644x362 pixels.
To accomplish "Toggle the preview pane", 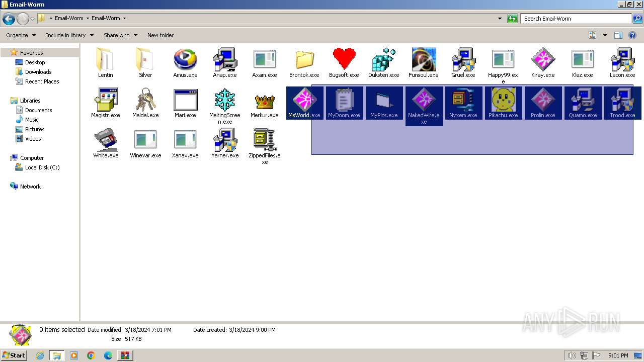I will coord(618,35).
